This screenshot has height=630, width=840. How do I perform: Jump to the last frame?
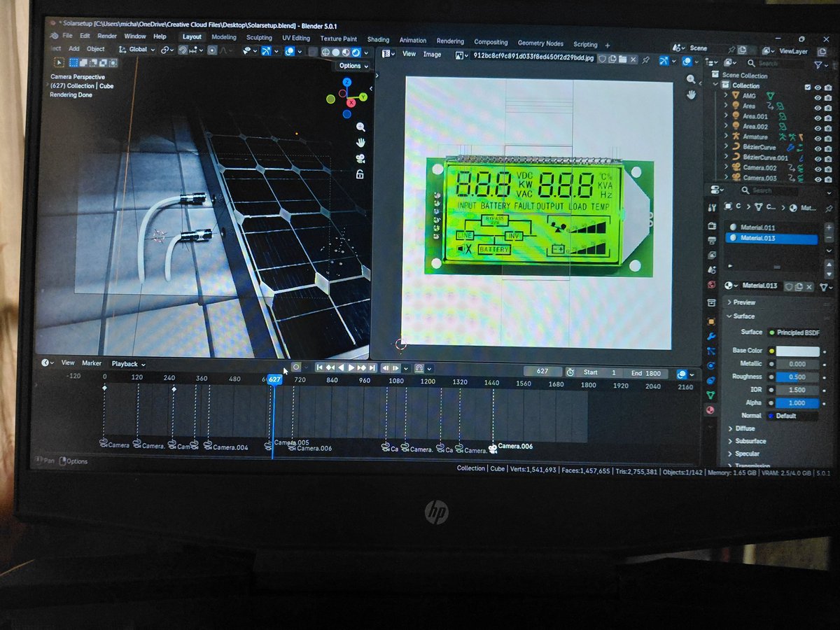(x=372, y=367)
